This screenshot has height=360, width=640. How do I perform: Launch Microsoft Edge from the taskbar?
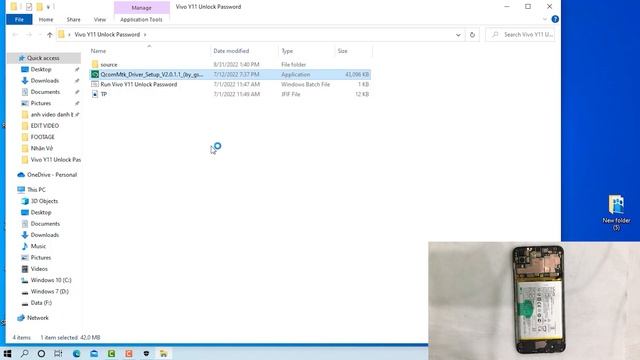click(76, 353)
